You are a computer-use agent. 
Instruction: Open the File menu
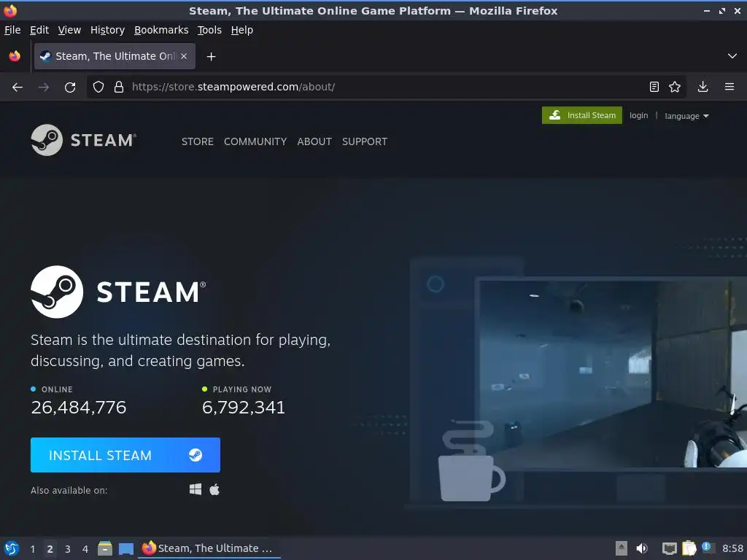click(x=12, y=30)
